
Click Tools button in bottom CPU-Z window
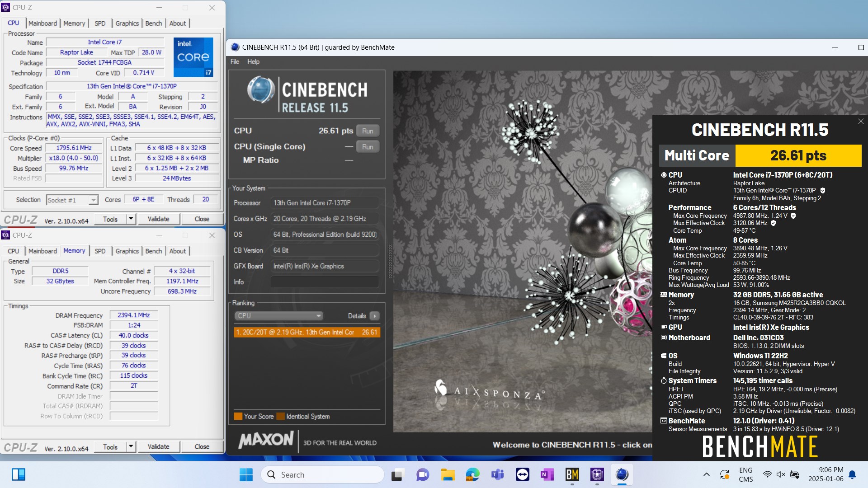pyautogui.click(x=110, y=447)
